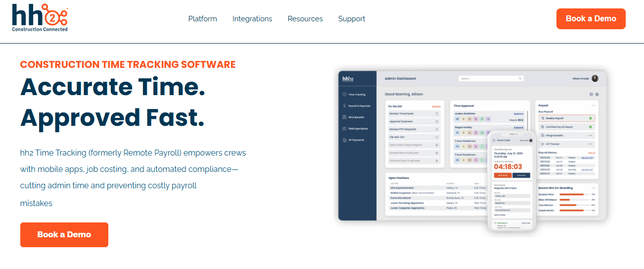The width and height of the screenshot is (644, 269).
Task: Click the hh2 Construction Connected logo
Action: (40, 18)
